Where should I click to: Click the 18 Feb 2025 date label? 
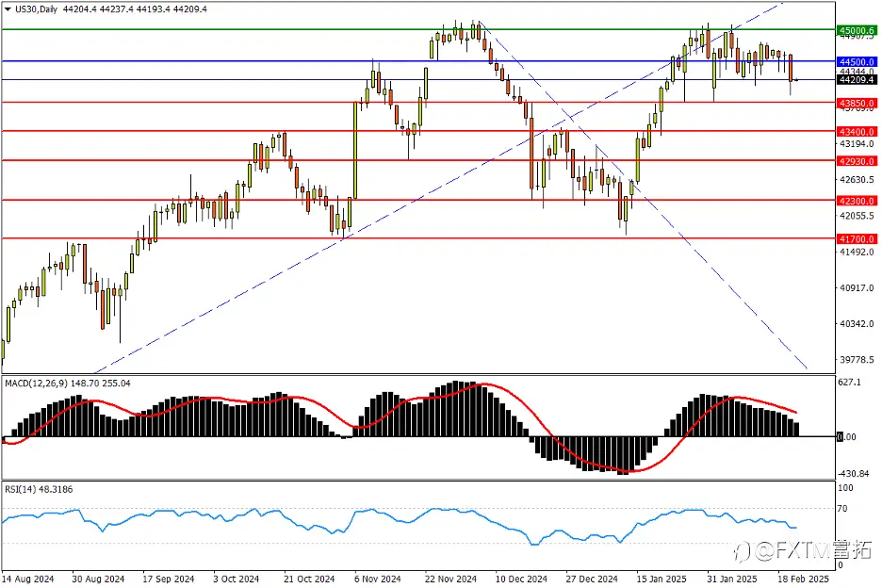[x=803, y=579]
